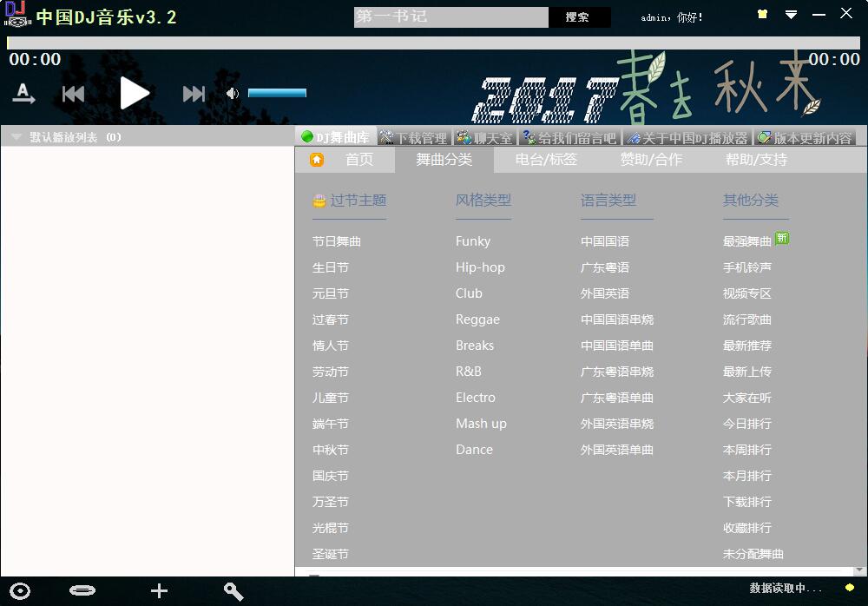The height and width of the screenshot is (606, 868).
Task: Click the green 新 badge icon
Action: tap(782, 238)
